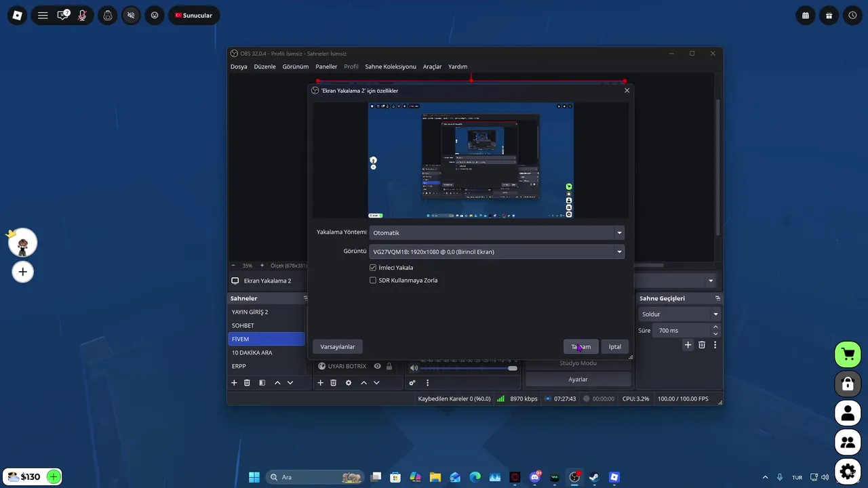The image size is (868, 488).
Task: Open the calendar icon at top right
Action: point(806,15)
